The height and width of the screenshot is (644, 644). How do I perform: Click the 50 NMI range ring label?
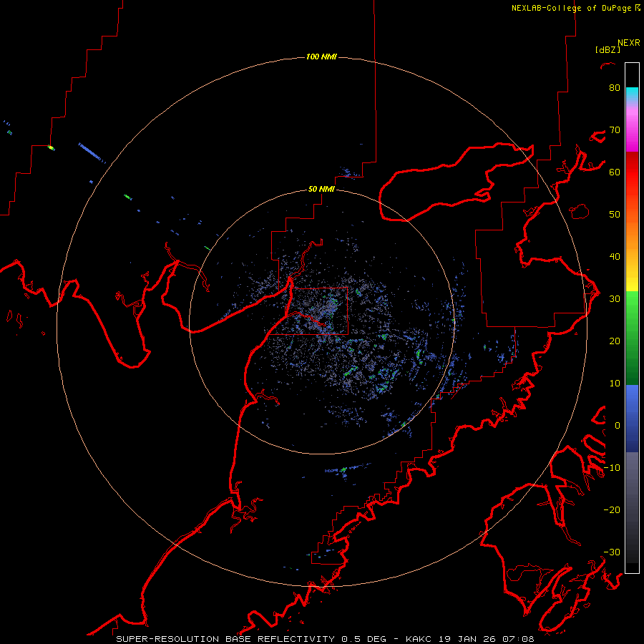pyautogui.click(x=321, y=189)
